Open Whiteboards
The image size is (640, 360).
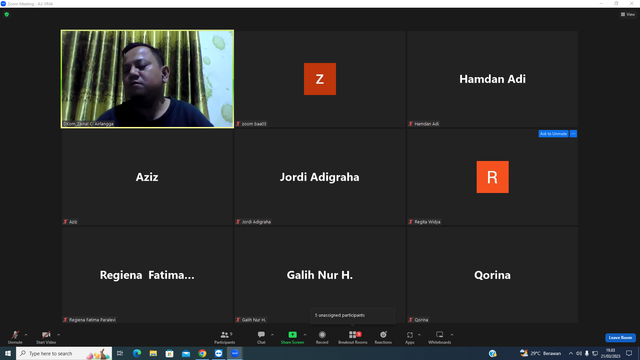pyautogui.click(x=440, y=337)
